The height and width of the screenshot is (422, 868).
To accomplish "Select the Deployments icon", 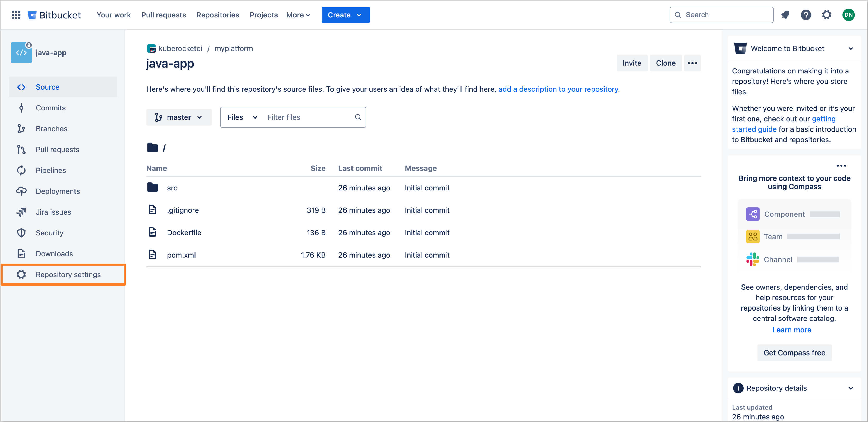I will coord(21,191).
